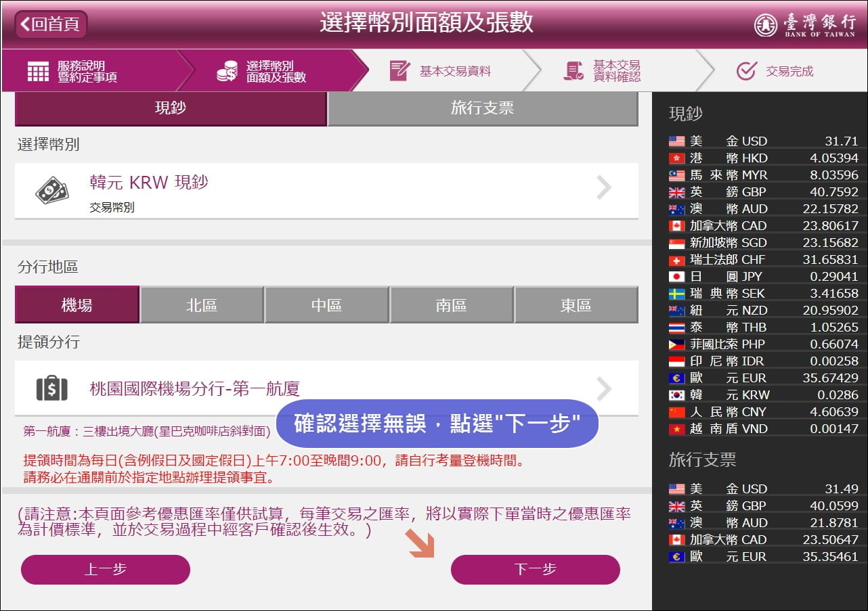The width and height of the screenshot is (868, 611).
Task: Click the 提領分行 section label
Action: (x=49, y=342)
